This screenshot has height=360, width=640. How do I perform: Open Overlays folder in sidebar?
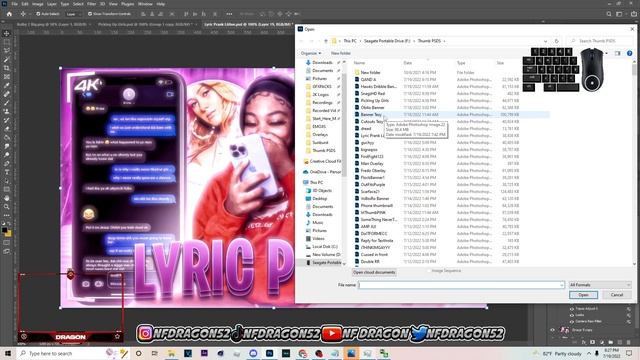coord(320,134)
